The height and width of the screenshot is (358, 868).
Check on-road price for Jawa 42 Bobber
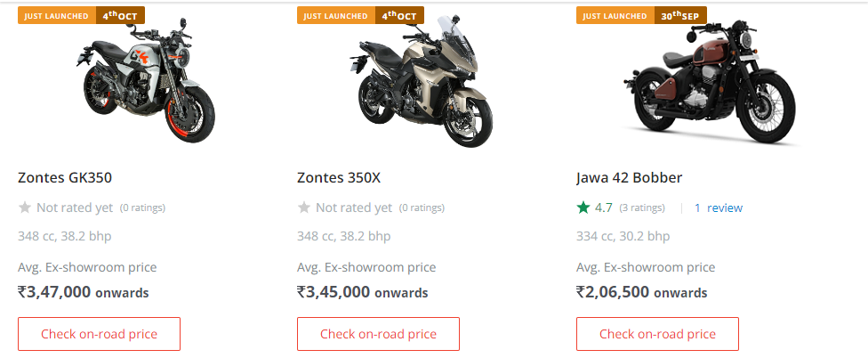pyautogui.click(x=657, y=334)
